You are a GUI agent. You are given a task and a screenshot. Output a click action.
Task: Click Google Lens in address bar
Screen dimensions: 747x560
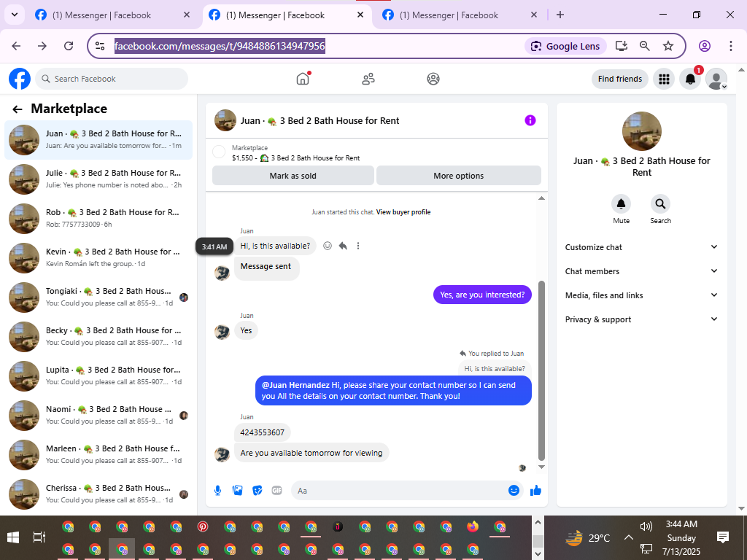coord(565,46)
